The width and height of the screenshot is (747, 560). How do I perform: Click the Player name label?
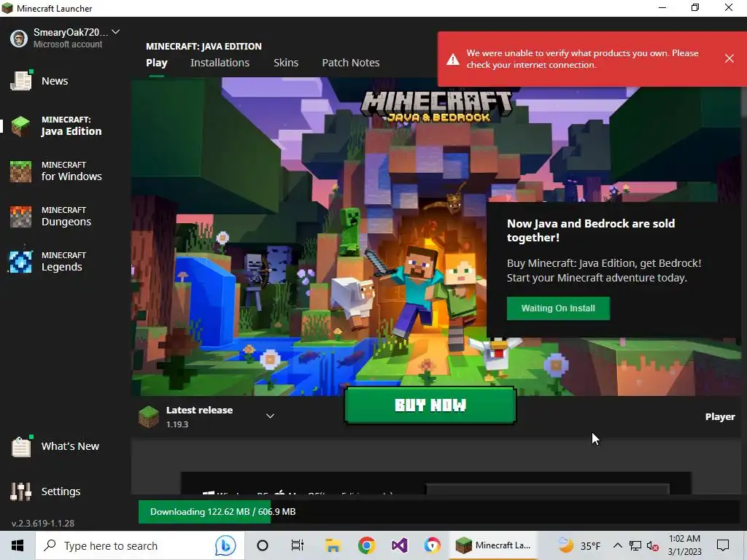(720, 416)
